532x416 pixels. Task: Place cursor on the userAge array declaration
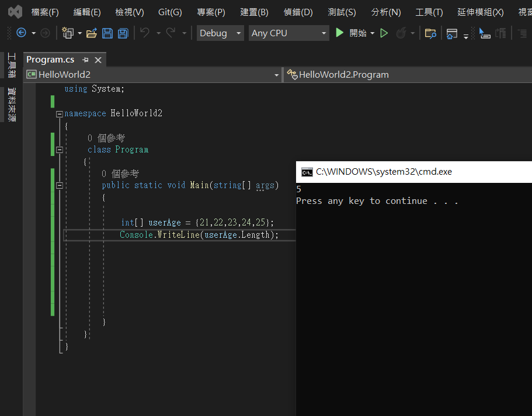(197, 223)
